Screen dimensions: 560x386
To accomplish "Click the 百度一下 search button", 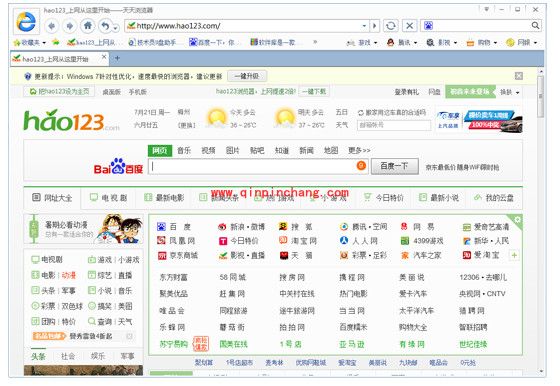I will (395, 166).
